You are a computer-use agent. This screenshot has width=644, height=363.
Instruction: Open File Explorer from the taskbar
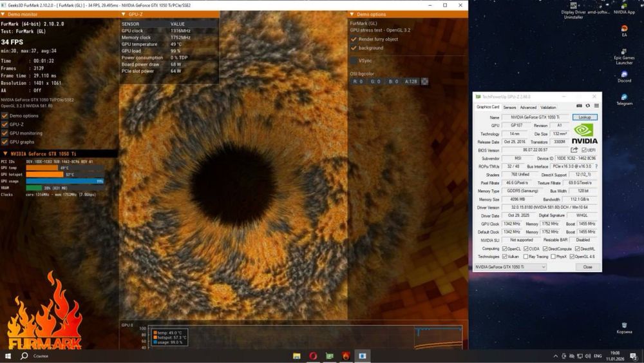coord(296,356)
